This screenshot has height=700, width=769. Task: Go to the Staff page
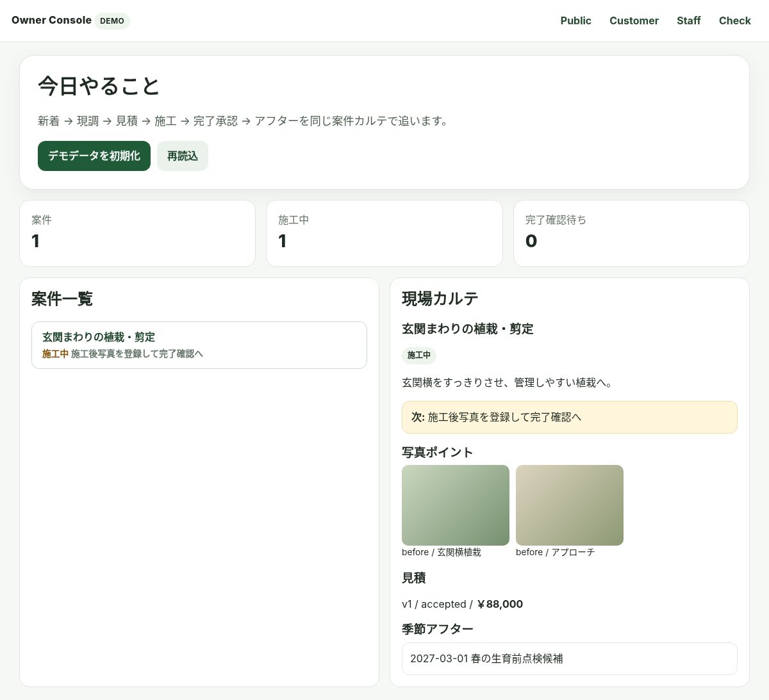point(688,20)
